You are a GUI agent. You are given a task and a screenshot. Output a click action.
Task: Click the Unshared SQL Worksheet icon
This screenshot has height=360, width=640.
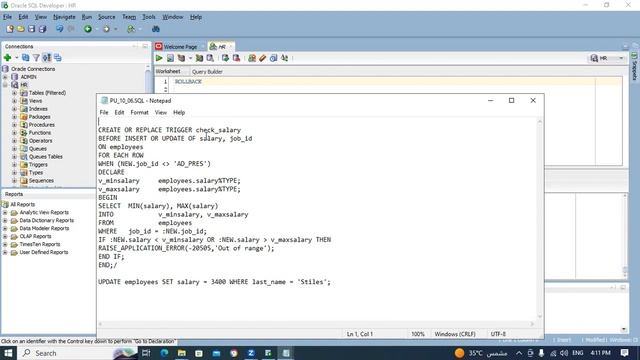252,58
